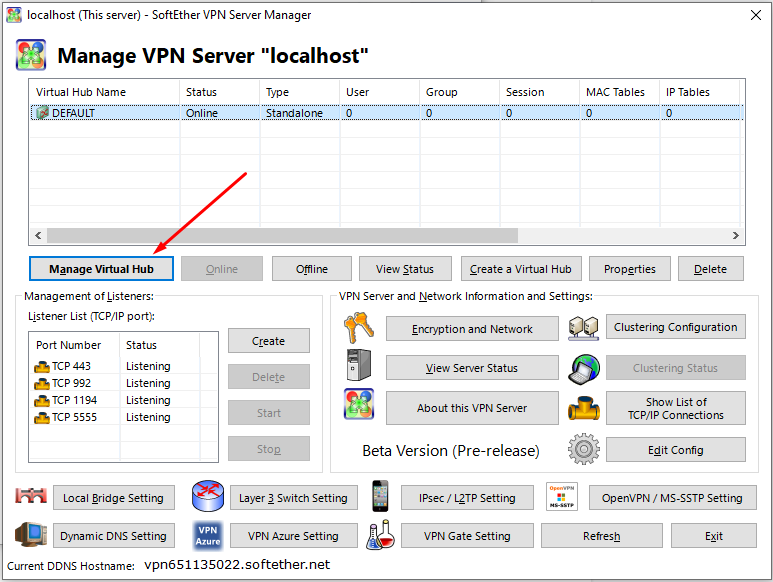
Task: Click the TCP 1194 listener port icon
Action: [x=42, y=401]
